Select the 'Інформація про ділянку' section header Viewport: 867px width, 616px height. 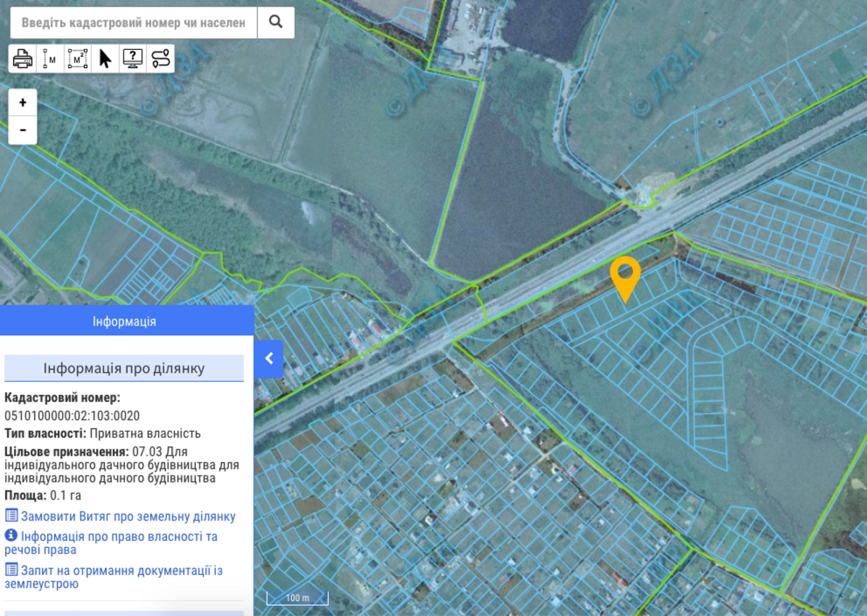pyautogui.click(x=124, y=368)
